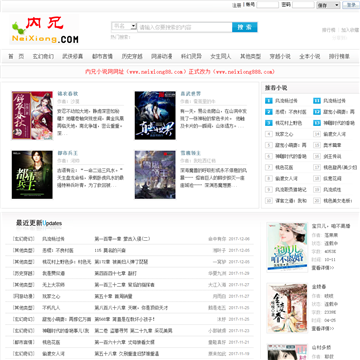Image resolution: width=360 pixels, height=360 pixels.
Task: Select the rank 6 badge in 推荐小说
Action: coord(269,156)
